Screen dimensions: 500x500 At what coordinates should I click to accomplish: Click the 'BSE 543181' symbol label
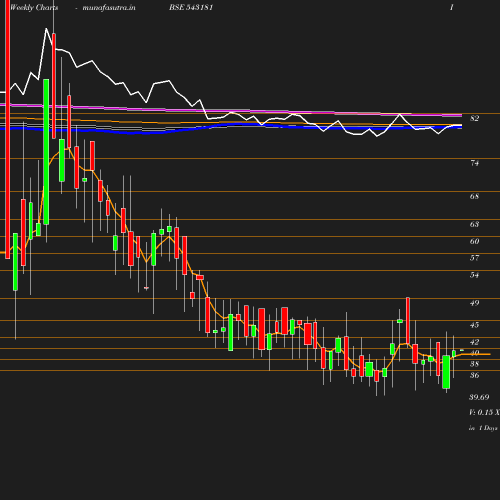191,7
